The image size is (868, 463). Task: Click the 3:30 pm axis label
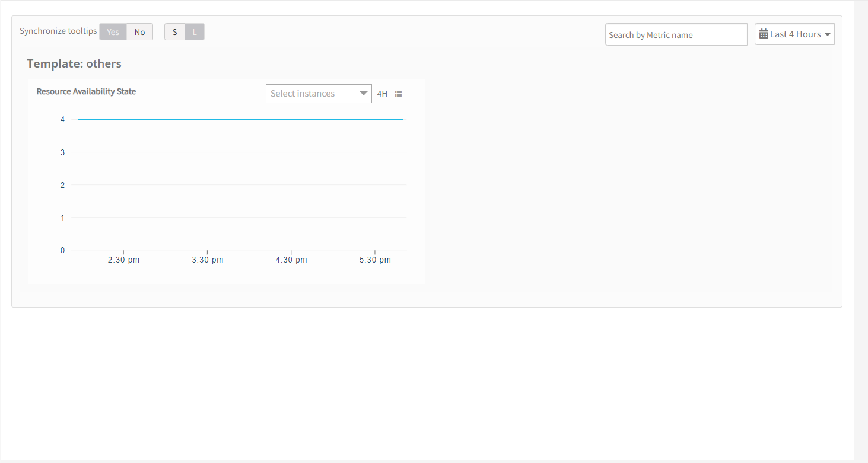[x=208, y=260]
